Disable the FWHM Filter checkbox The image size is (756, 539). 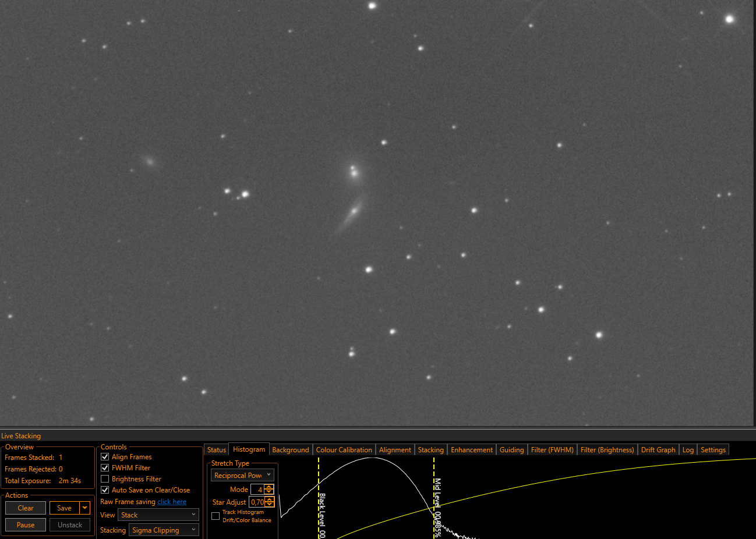click(105, 468)
